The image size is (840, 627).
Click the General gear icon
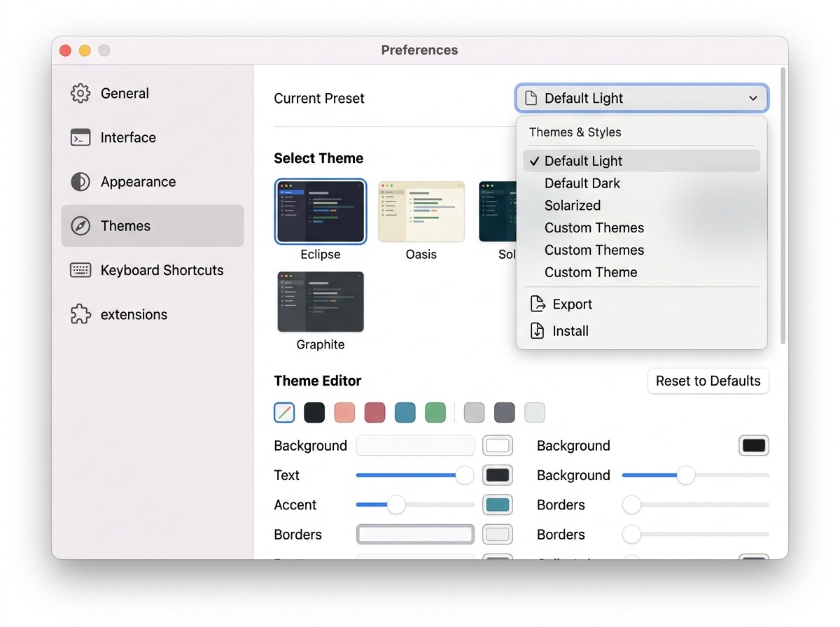pos(80,93)
